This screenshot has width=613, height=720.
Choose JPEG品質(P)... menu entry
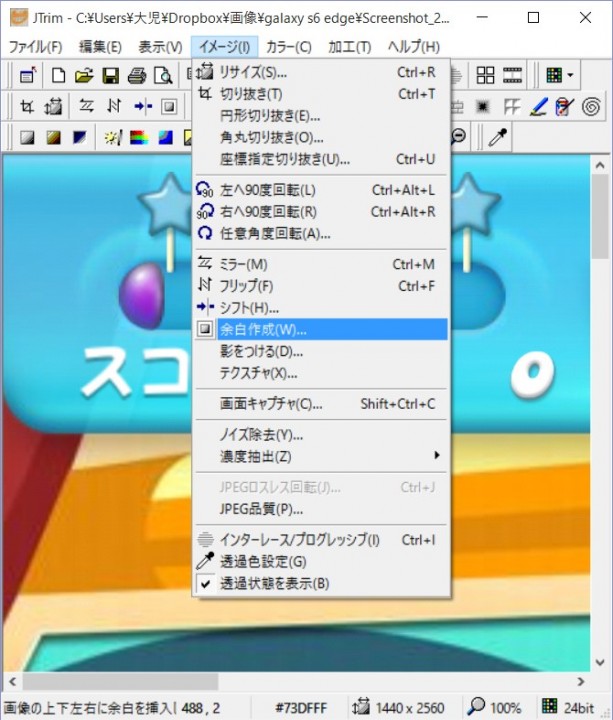321,509
